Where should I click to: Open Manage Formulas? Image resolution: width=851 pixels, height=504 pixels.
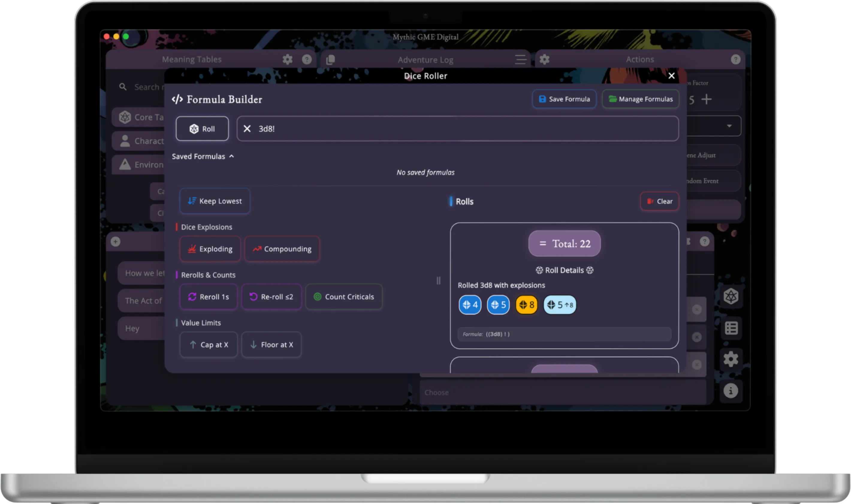(640, 99)
